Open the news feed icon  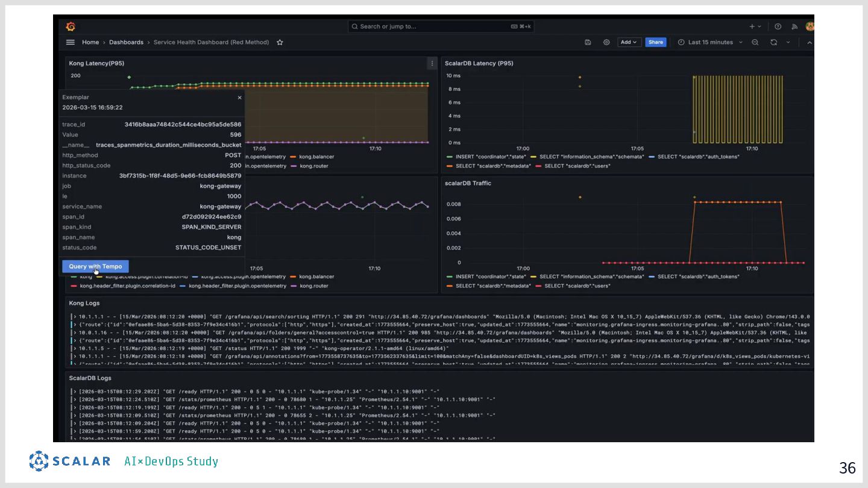click(x=794, y=27)
